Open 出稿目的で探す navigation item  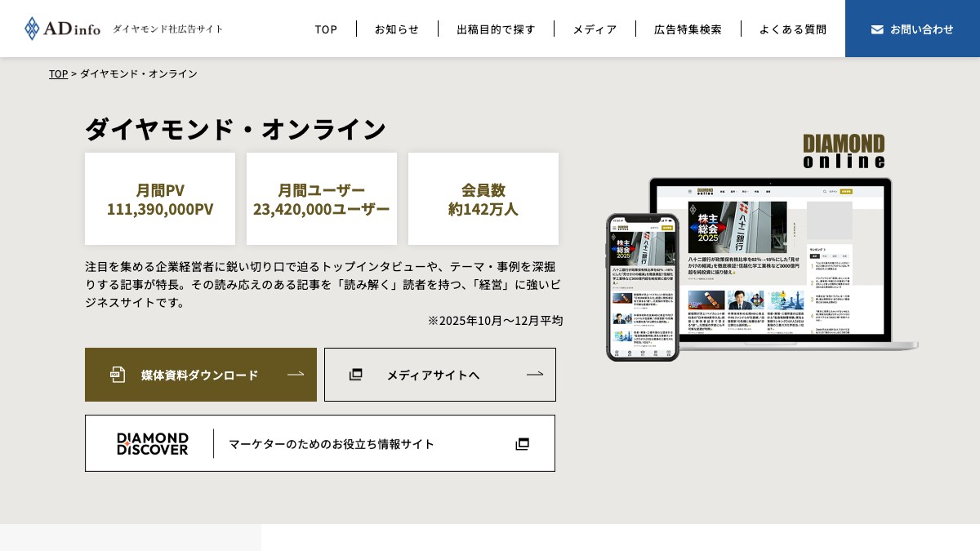click(496, 29)
